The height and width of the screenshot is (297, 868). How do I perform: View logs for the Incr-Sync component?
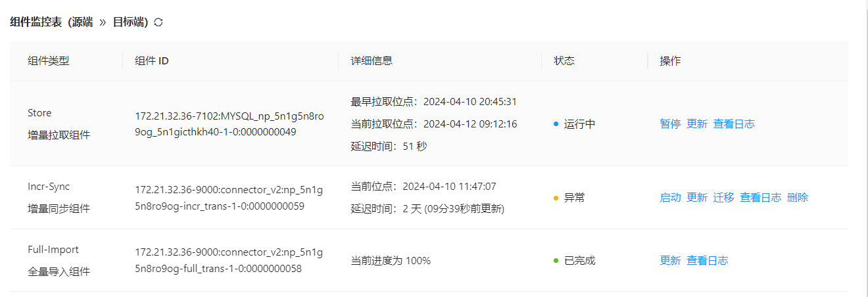[x=761, y=197]
